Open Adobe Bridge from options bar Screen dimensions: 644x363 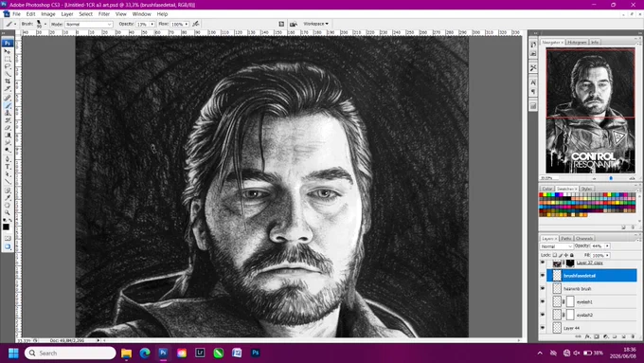[294, 24]
